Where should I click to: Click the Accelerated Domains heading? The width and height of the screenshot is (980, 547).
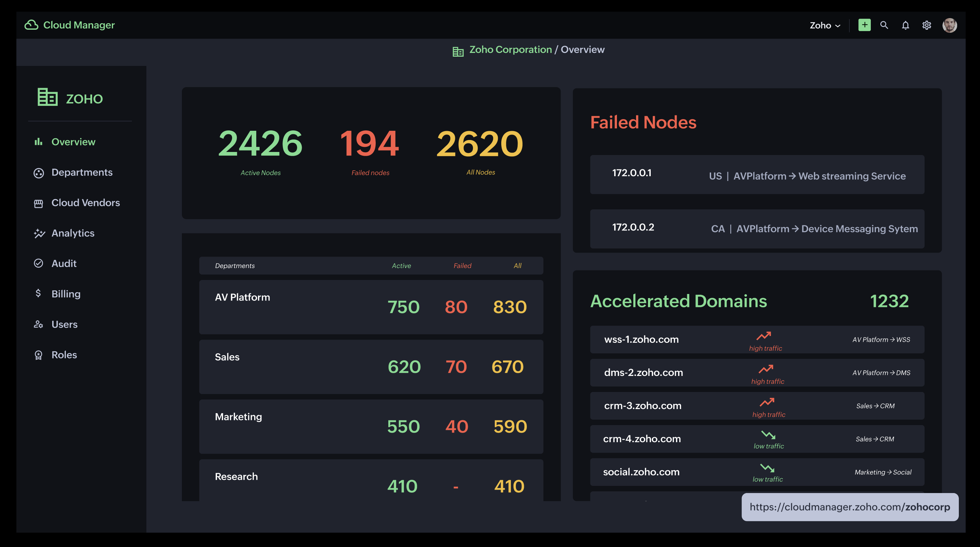tap(678, 301)
